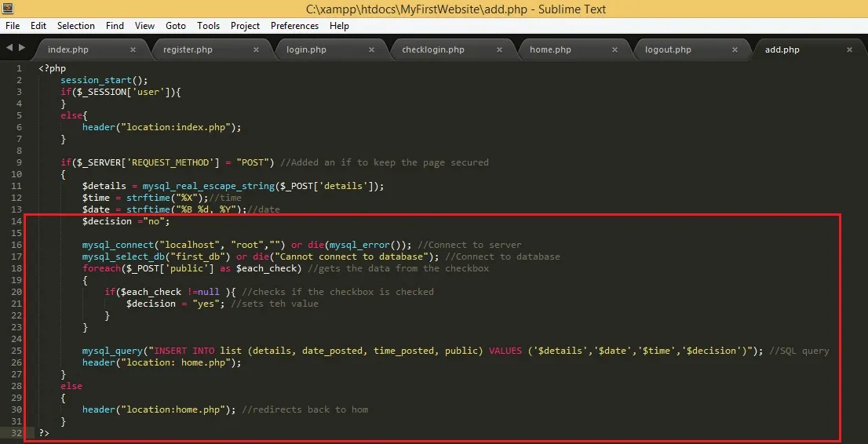Click the //SQL query comment
Image resolution: width=868 pixels, height=444 pixels.
(800, 351)
